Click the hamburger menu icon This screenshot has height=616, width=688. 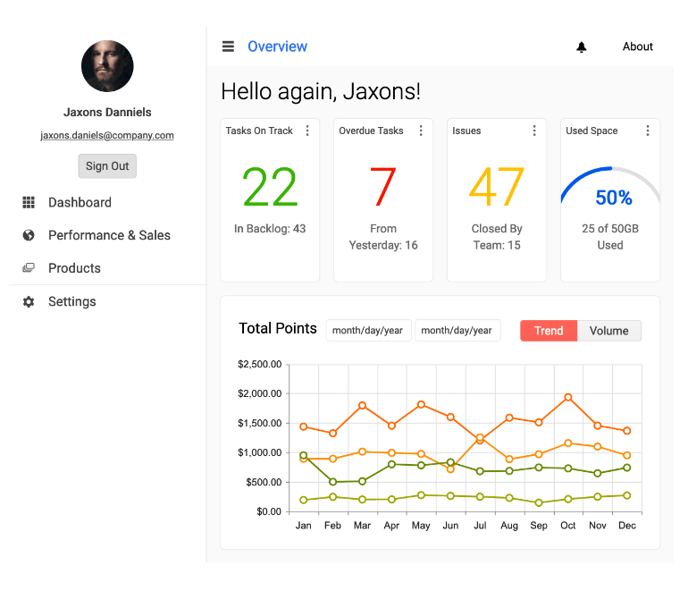[x=228, y=46]
